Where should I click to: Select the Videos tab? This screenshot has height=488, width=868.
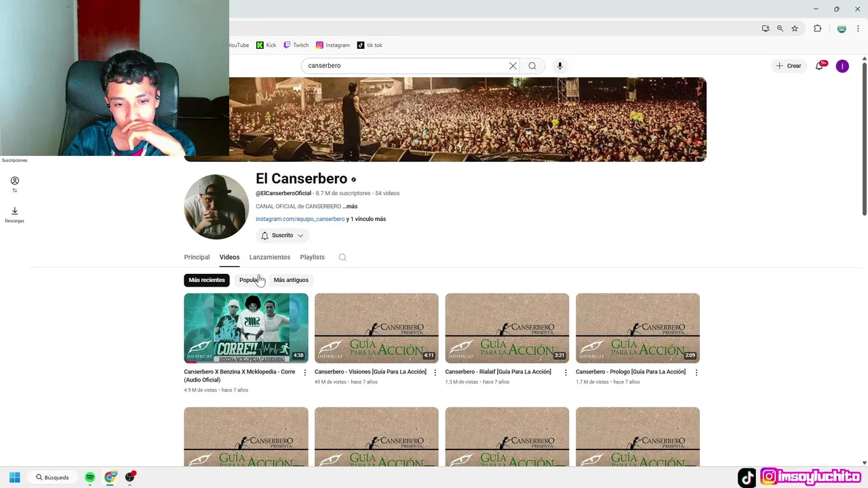[229, 257]
